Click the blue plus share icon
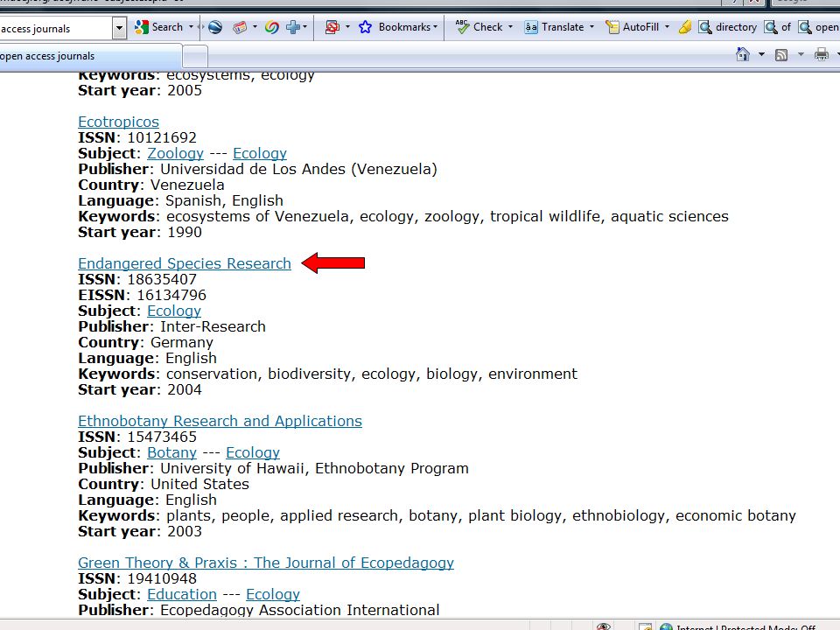 click(293, 27)
